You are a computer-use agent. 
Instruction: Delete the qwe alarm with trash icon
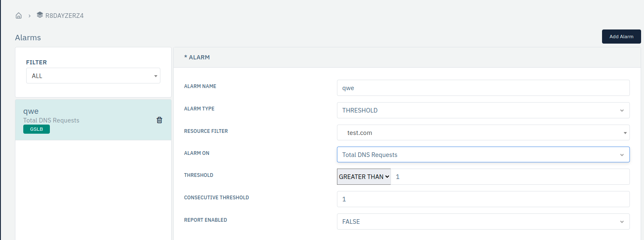click(159, 120)
